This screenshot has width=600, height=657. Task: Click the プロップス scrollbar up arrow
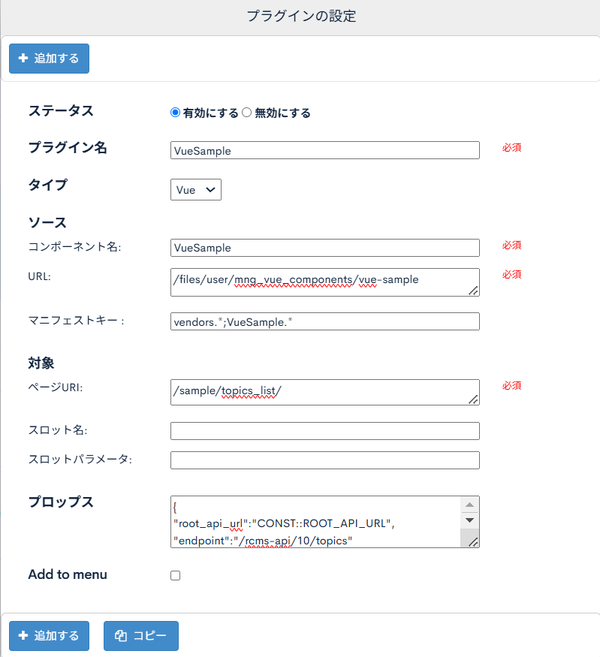pyautogui.click(x=470, y=505)
